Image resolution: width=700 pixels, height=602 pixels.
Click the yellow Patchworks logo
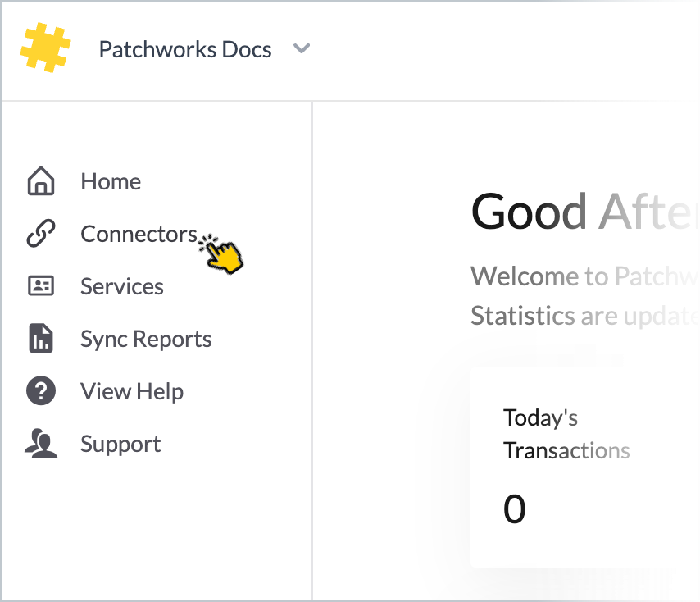46,48
